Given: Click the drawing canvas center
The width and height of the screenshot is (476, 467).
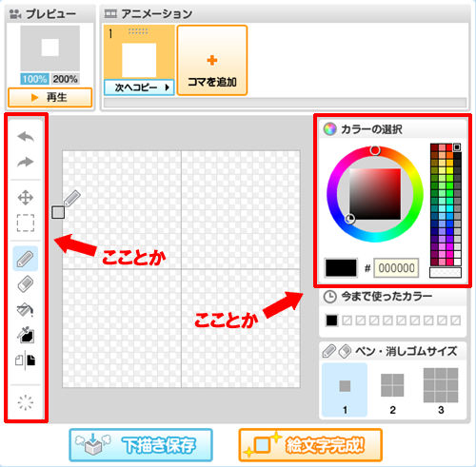Looking at the screenshot, I should click(181, 269).
